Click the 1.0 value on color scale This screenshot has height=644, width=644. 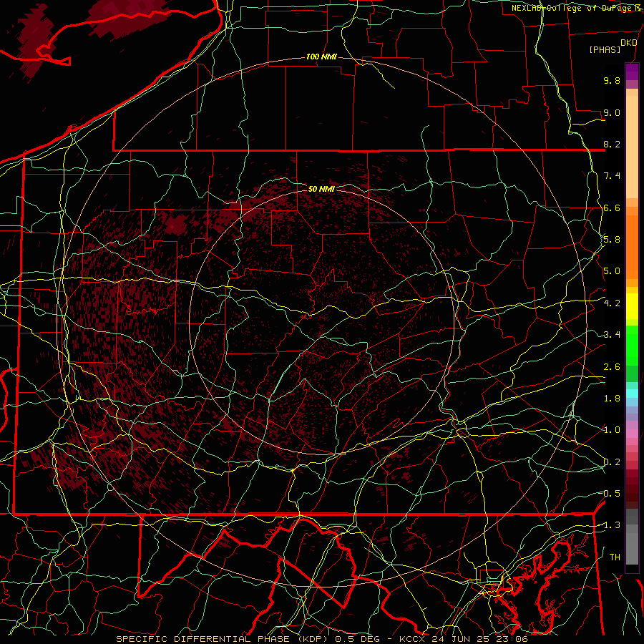click(612, 430)
